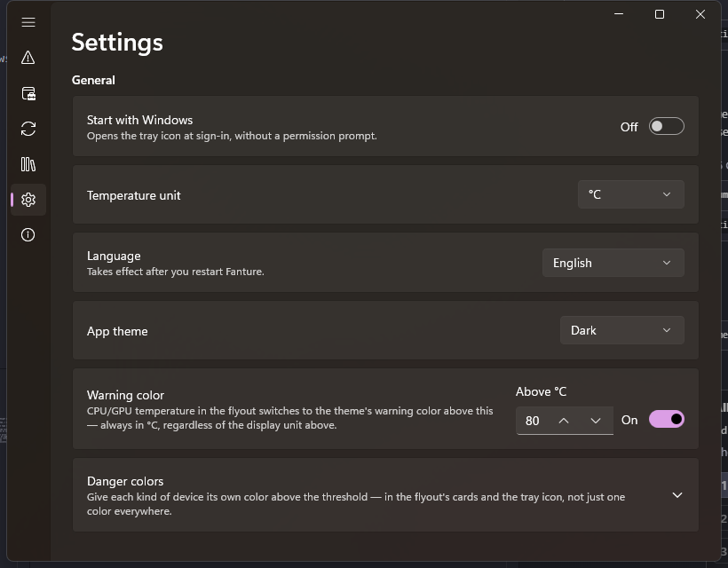Screen dimensions: 728x568
Task: Click the Start with Windows label
Action: (139, 120)
